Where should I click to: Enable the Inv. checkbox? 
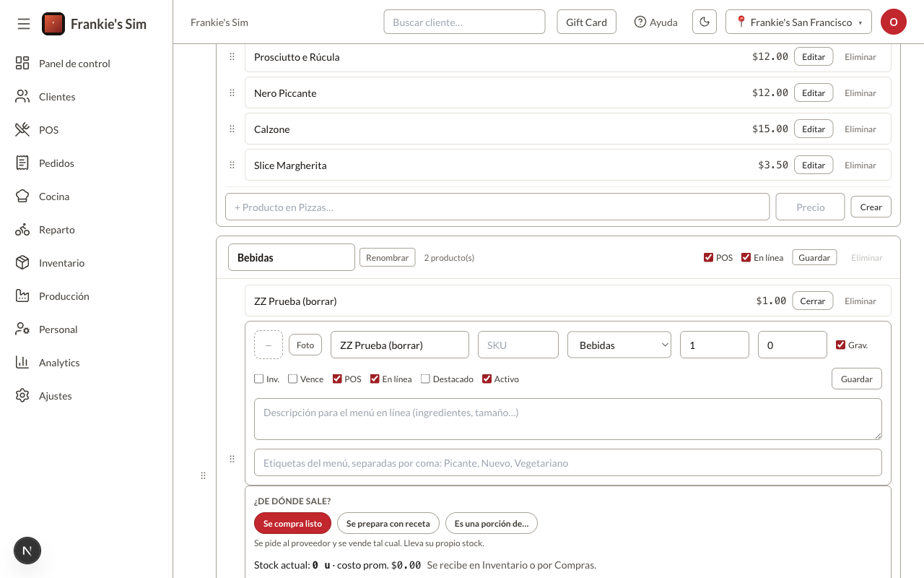pyautogui.click(x=259, y=379)
